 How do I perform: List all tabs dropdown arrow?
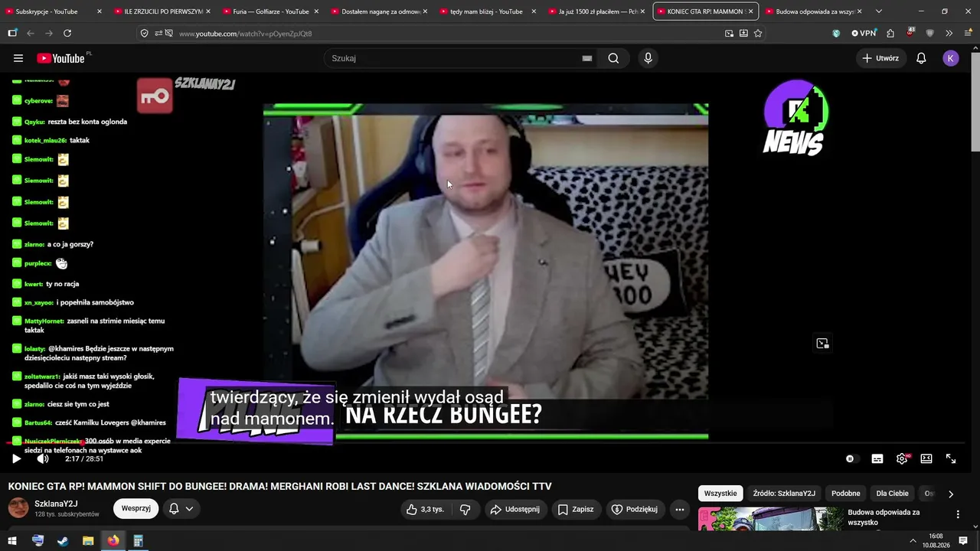pos(878,11)
